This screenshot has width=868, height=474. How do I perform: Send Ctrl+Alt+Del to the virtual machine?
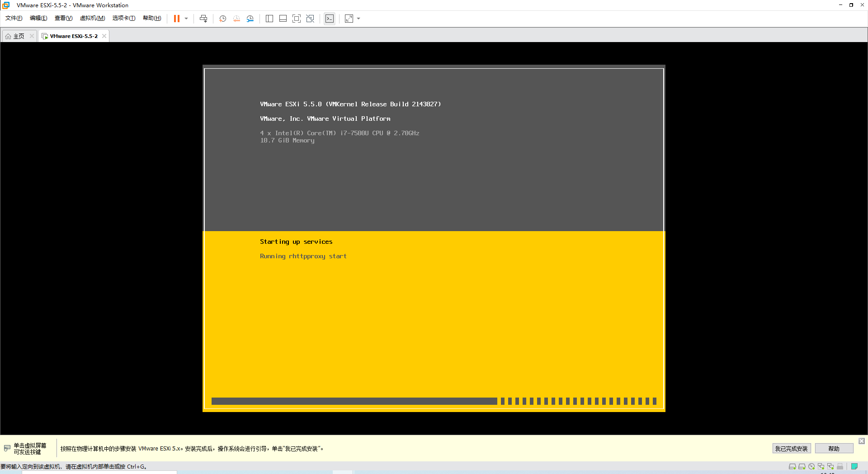203,19
